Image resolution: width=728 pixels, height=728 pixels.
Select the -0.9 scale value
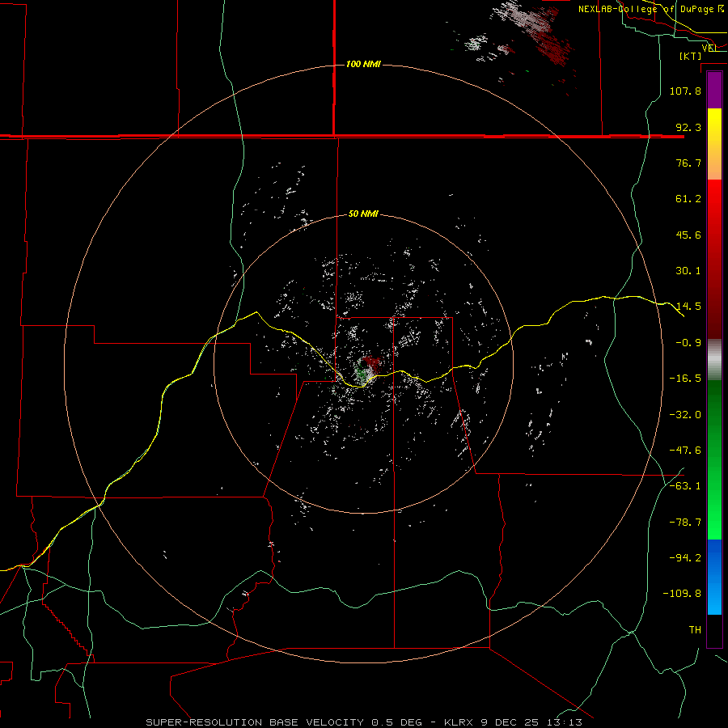pyautogui.click(x=688, y=343)
